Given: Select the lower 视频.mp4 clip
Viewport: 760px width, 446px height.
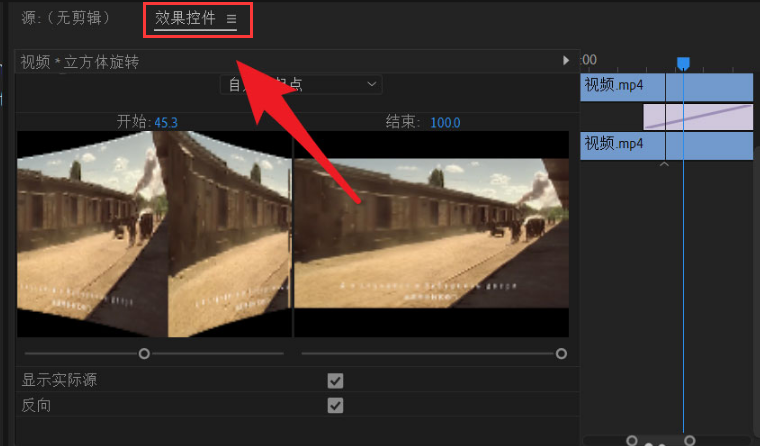Looking at the screenshot, I should coord(666,145).
